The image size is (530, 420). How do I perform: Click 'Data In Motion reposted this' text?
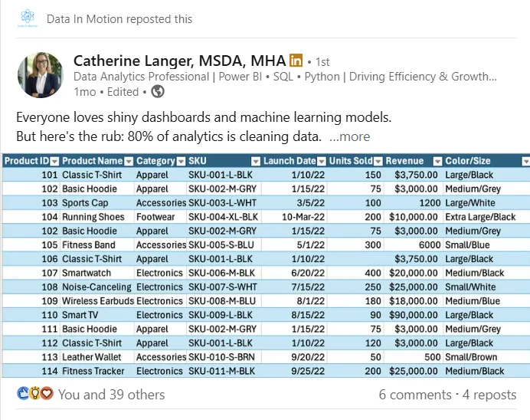pyautogui.click(x=119, y=19)
